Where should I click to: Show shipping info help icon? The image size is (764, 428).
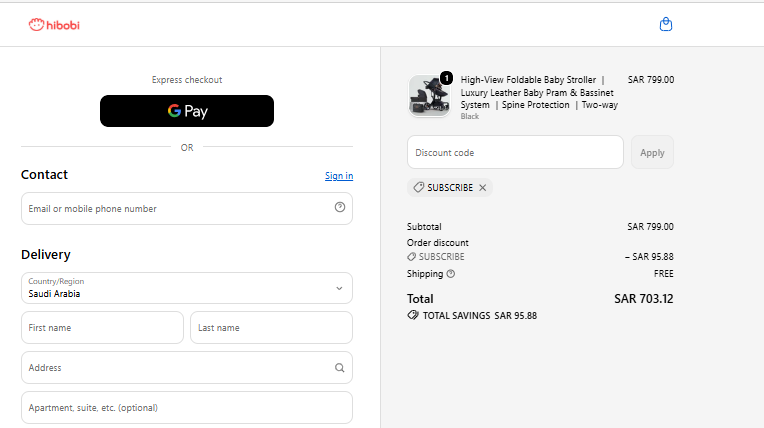pos(451,274)
